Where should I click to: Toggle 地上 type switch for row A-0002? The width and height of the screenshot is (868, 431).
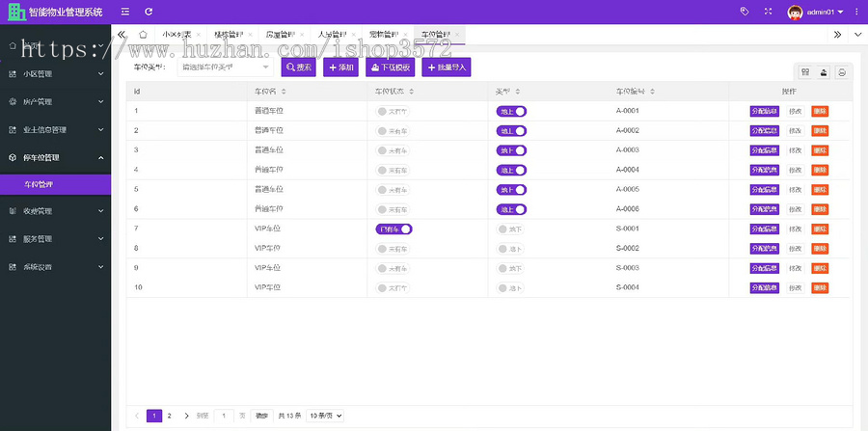pyautogui.click(x=511, y=131)
